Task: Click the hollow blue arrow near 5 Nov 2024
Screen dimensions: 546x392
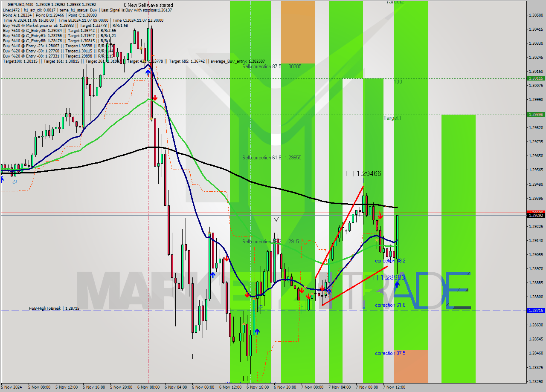Action: [x=15, y=182]
